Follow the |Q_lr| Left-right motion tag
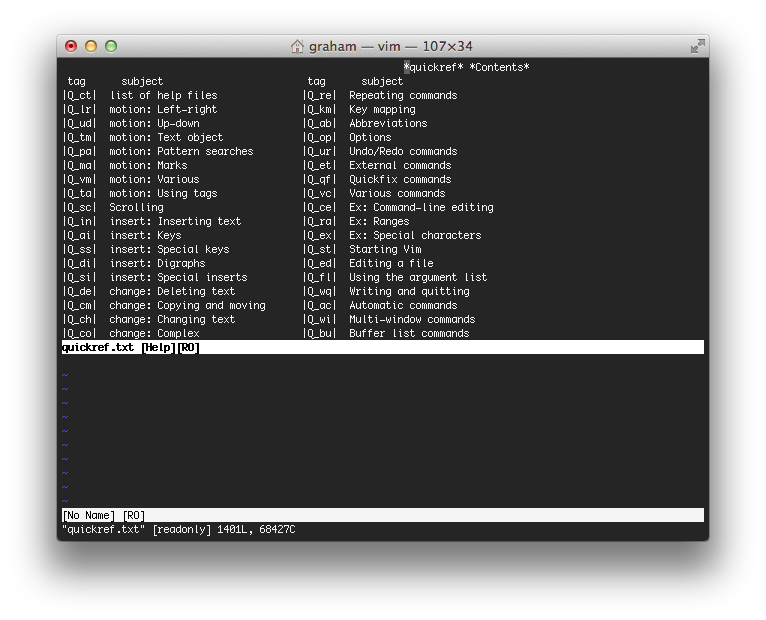766x620 pixels. point(80,109)
